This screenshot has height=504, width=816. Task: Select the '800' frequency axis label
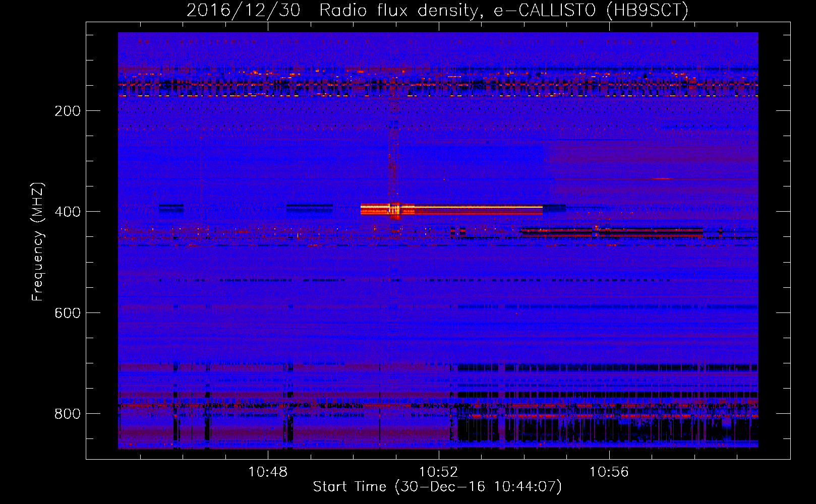68,414
